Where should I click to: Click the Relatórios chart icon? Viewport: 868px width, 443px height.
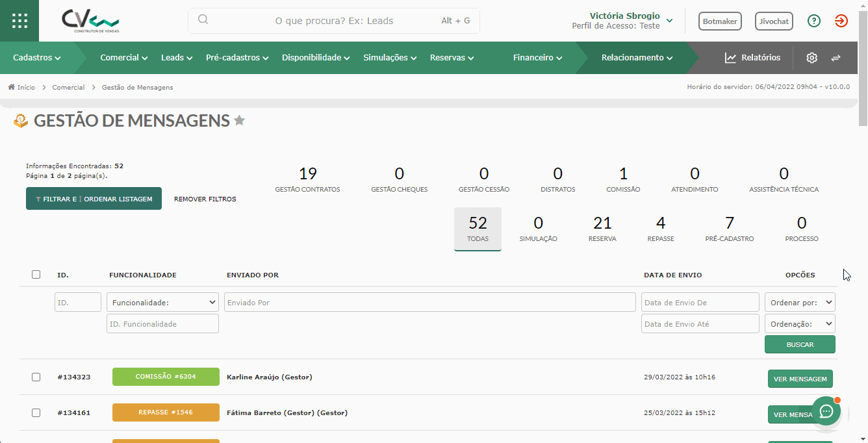click(x=731, y=58)
